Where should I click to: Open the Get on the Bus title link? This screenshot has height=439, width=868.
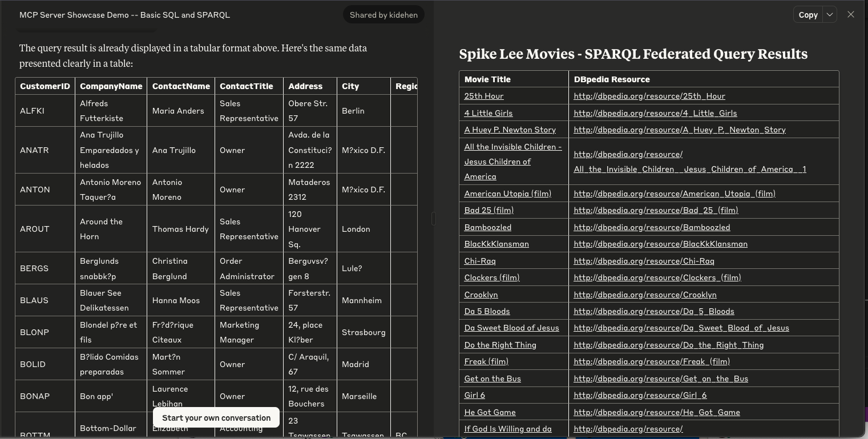[x=492, y=378]
